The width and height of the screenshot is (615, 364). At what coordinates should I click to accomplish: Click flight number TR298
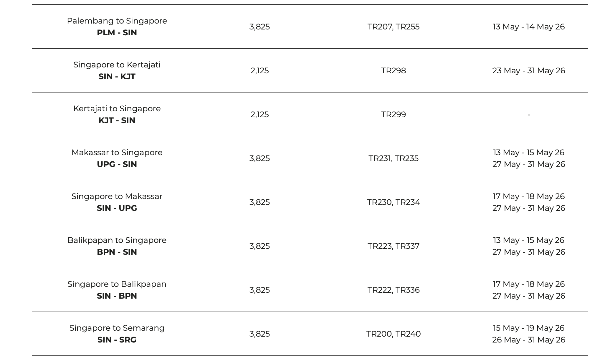pos(394,71)
